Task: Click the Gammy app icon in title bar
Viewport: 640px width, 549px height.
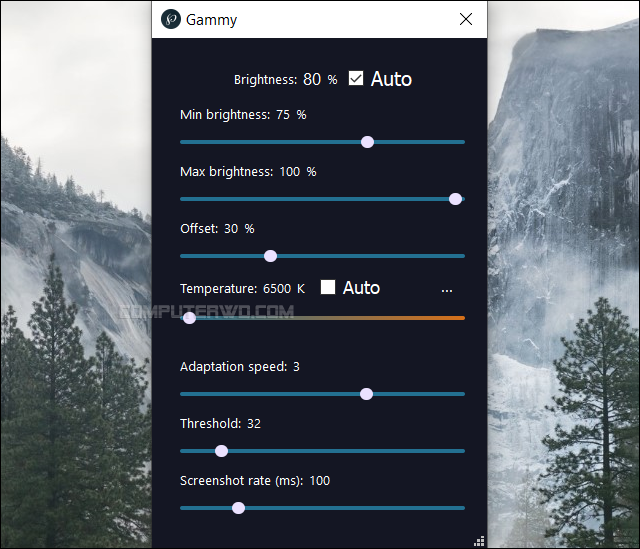Action: [x=171, y=19]
